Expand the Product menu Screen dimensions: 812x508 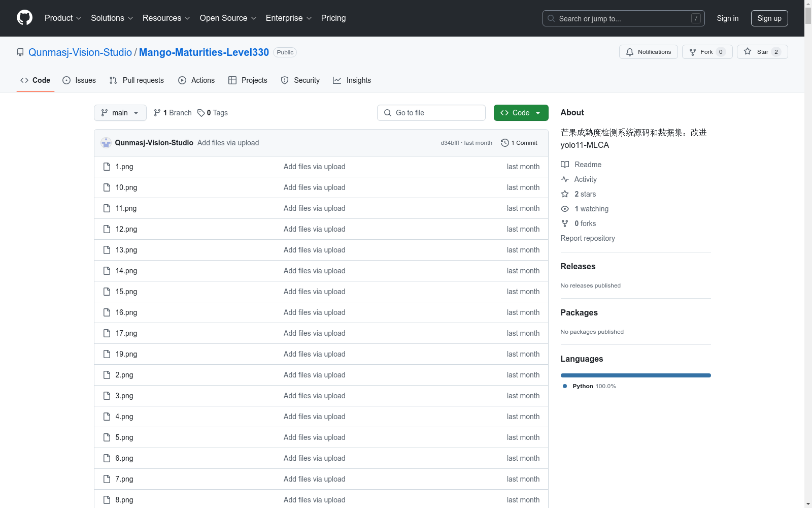click(x=63, y=18)
